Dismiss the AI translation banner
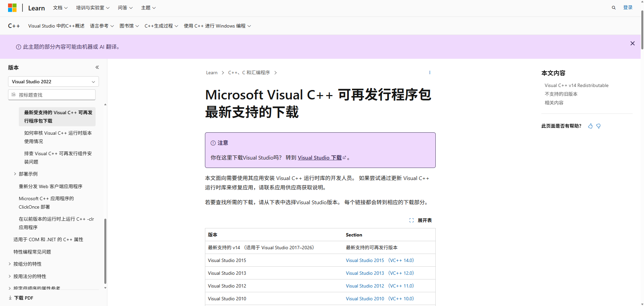644x306 pixels. point(633,43)
